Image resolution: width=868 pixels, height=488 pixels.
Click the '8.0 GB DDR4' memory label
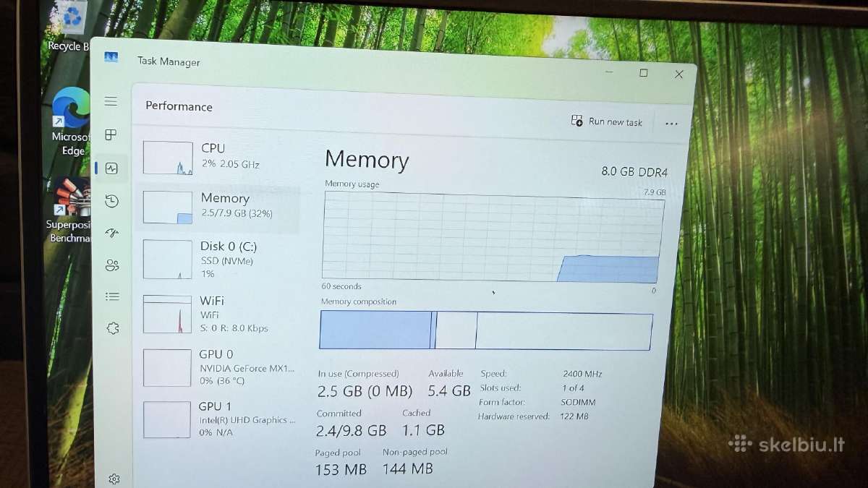634,172
